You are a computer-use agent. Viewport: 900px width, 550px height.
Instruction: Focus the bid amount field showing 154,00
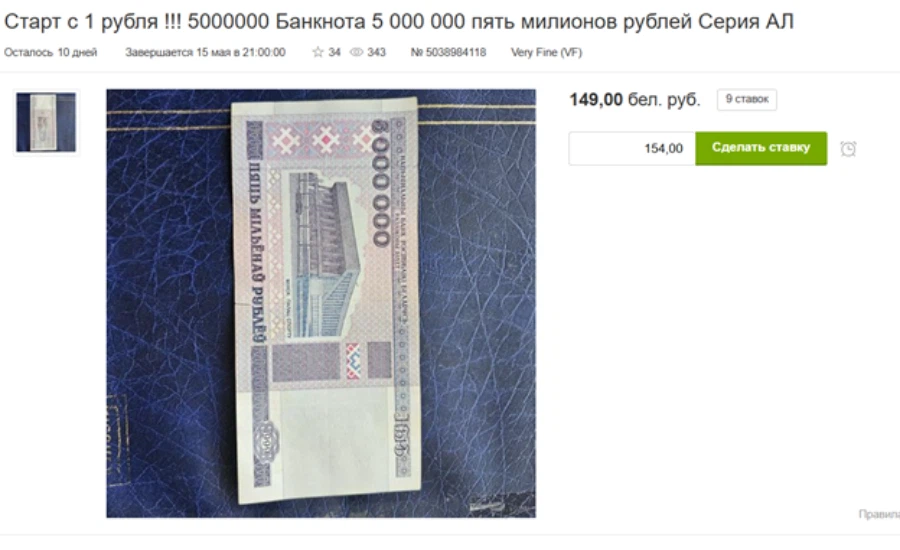(632, 148)
